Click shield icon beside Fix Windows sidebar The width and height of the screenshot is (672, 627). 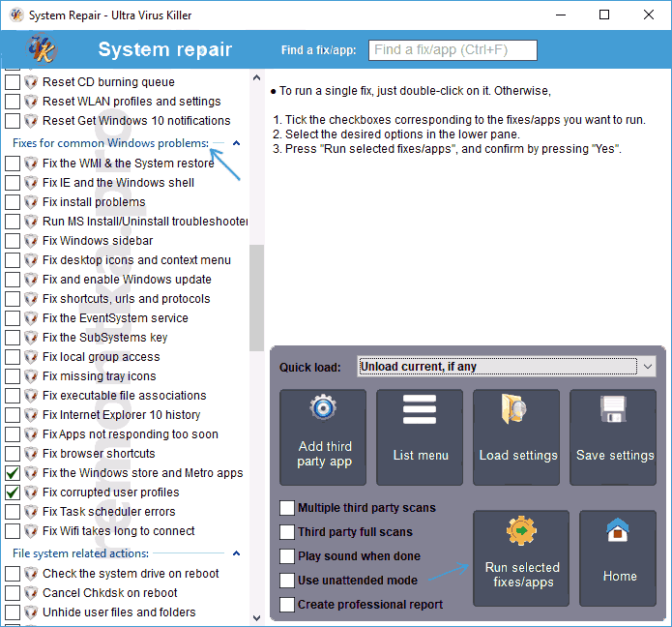pyautogui.click(x=31, y=241)
